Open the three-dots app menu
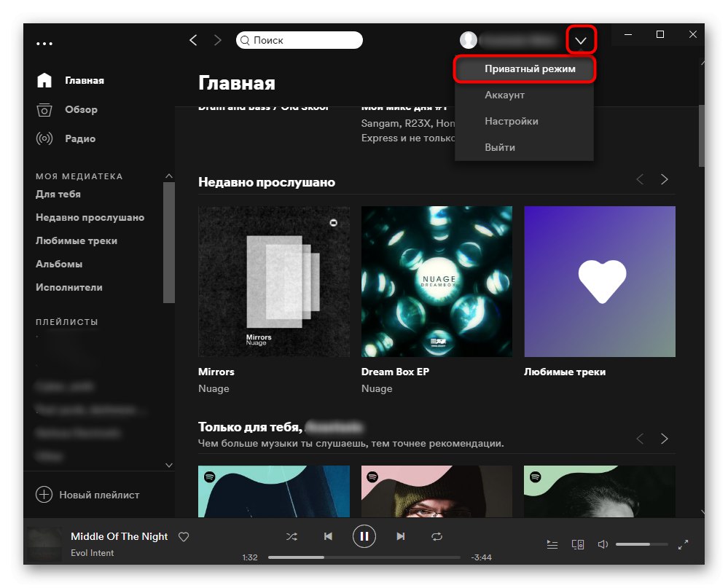Image resolution: width=728 pixels, height=588 pixels. [44, 44]
